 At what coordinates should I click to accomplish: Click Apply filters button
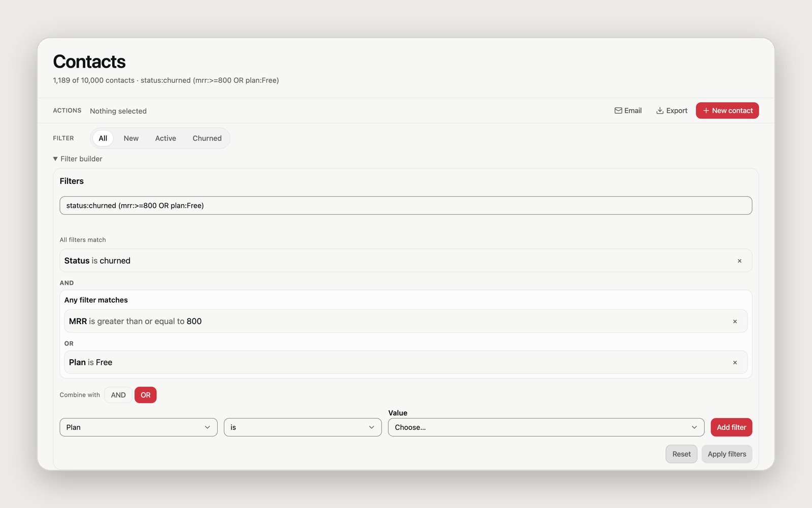click(727, 454)
